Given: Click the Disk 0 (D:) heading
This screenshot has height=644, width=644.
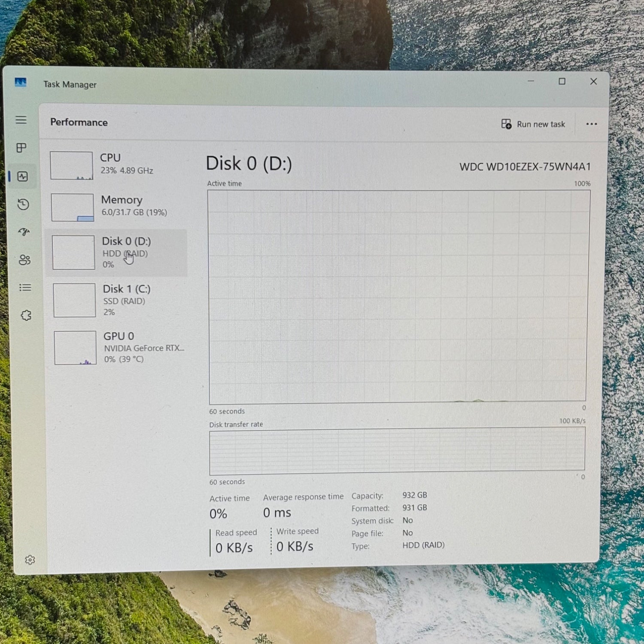Looking at the screenshot, I should pos(249,164).
